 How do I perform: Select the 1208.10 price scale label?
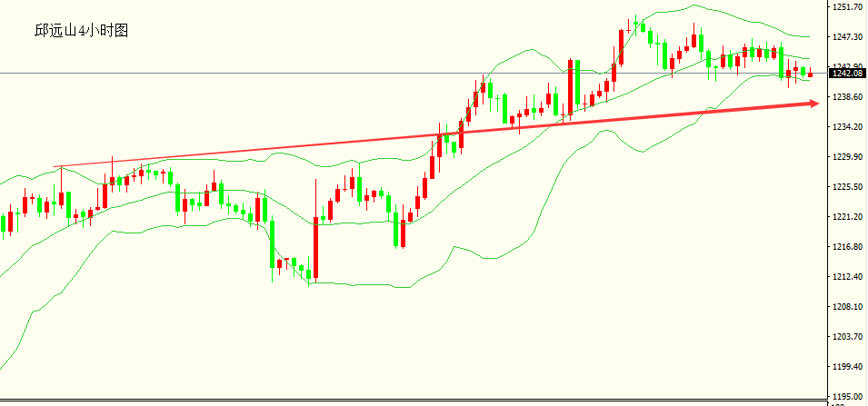click(848, 307)
